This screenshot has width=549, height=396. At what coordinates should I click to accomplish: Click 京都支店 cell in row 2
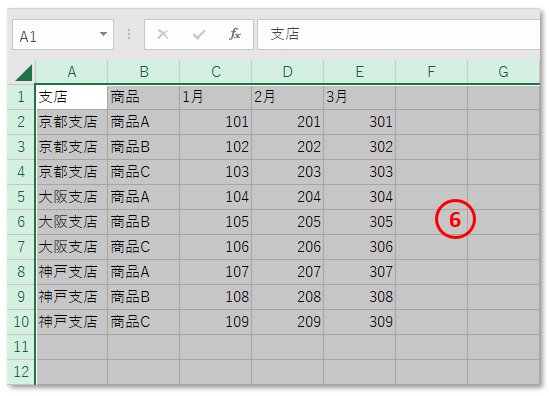[71, 122]
